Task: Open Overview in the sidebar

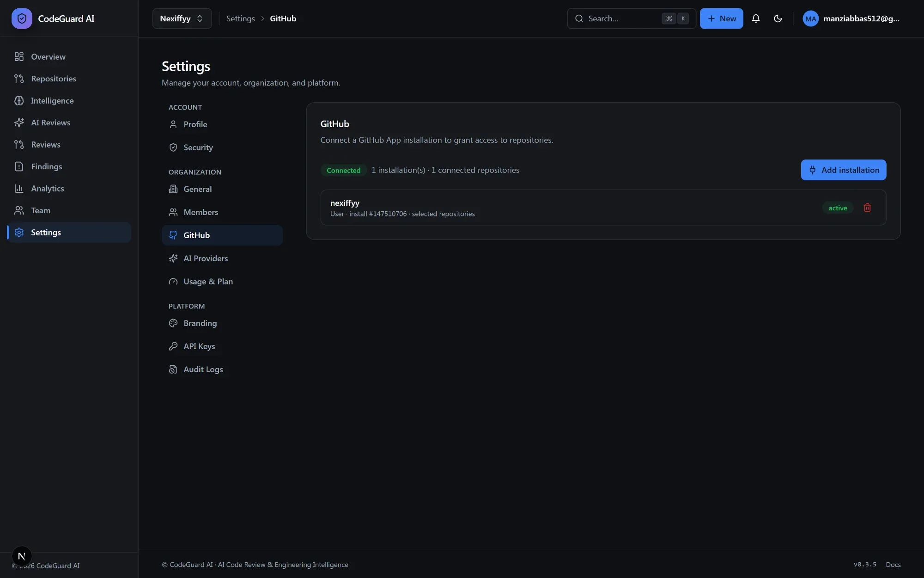Action: (69, 57)
